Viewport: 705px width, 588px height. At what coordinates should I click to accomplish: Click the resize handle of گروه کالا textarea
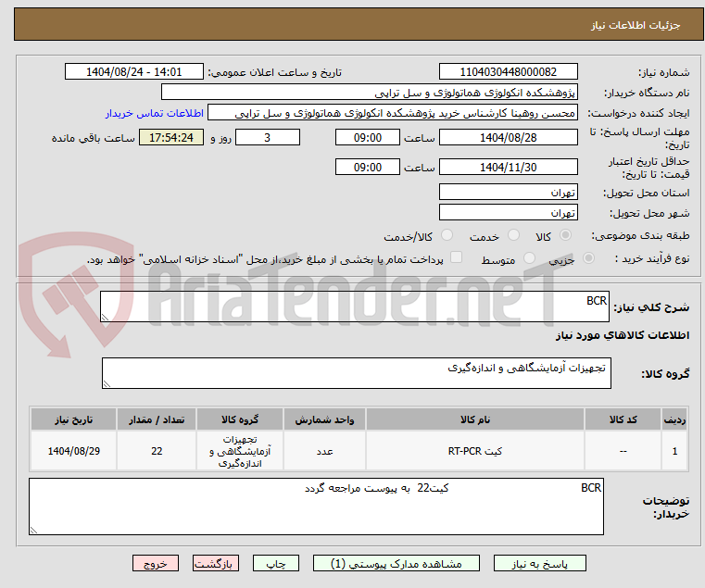[107, 384]
